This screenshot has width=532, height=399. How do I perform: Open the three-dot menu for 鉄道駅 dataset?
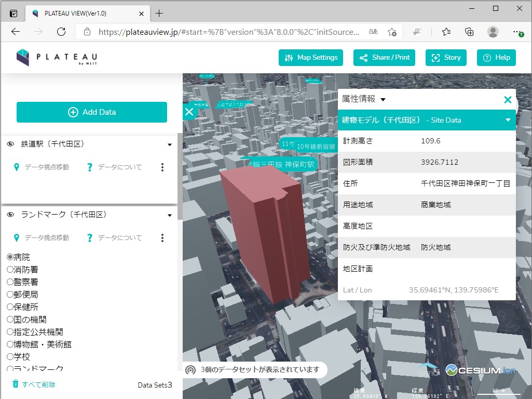click(162, 167)
